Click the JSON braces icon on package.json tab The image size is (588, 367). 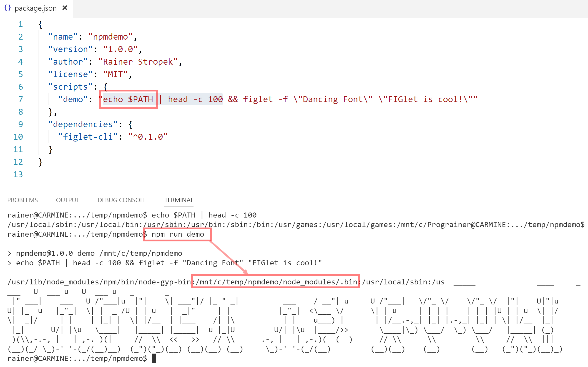pos(8,8)
